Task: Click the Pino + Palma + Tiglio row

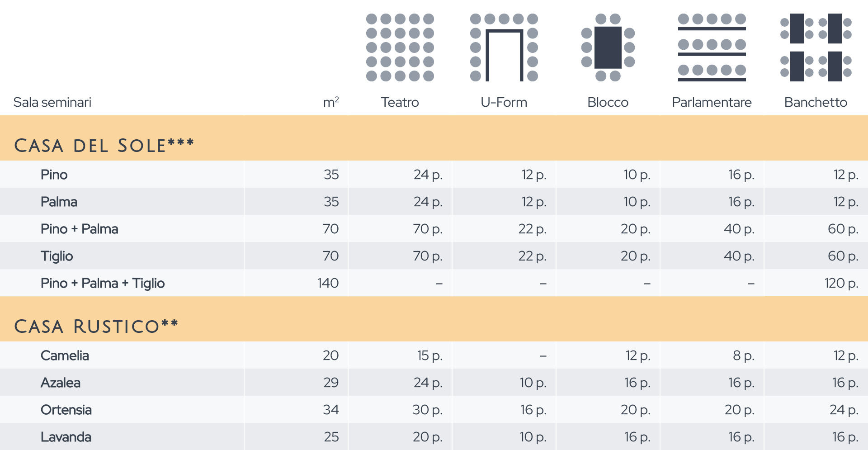Action: tap(434, 283)
